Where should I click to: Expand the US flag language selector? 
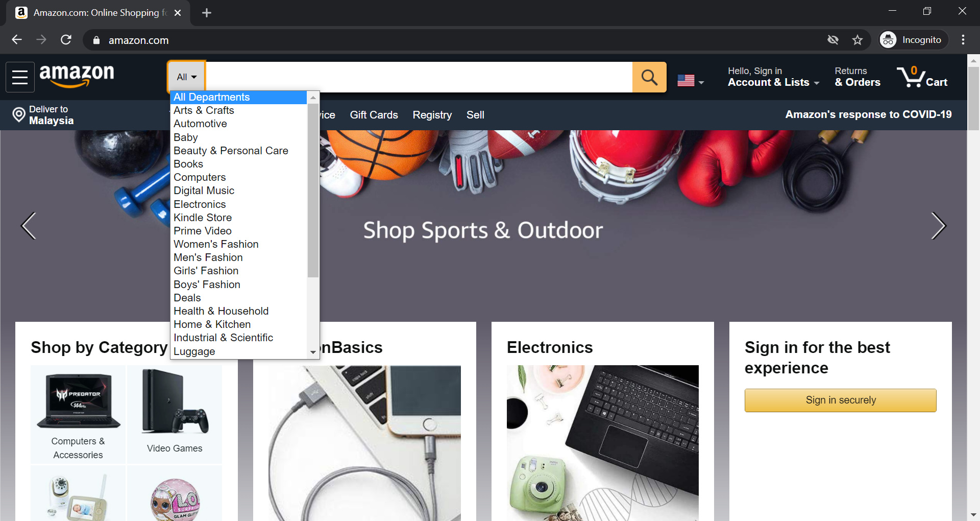point(691,81)
